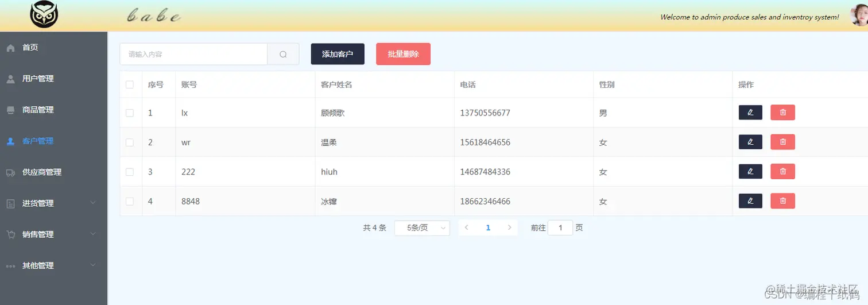Check the box for row 4 冰镩
The height and width of the screenshot is (305, 868).
pyautogui.click(x=130, y=201)
